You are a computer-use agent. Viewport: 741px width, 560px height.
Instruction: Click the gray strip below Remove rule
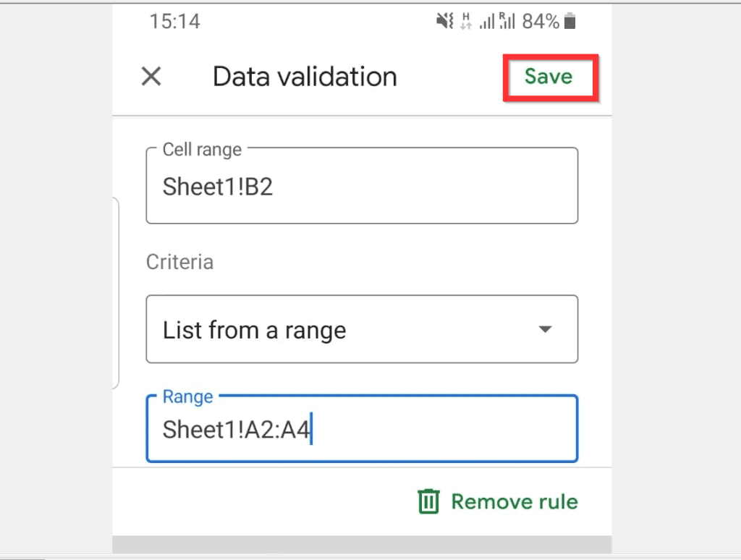click(362, 544)
